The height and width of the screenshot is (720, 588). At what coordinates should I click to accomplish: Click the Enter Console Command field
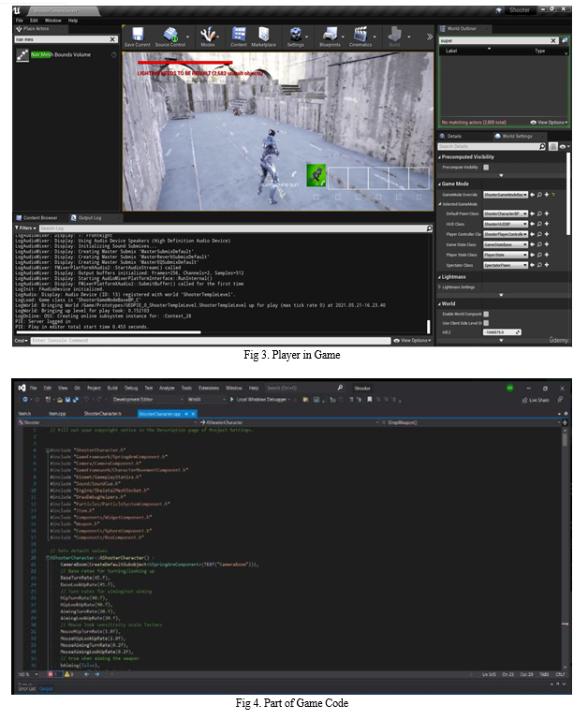(x=211, y=340)
